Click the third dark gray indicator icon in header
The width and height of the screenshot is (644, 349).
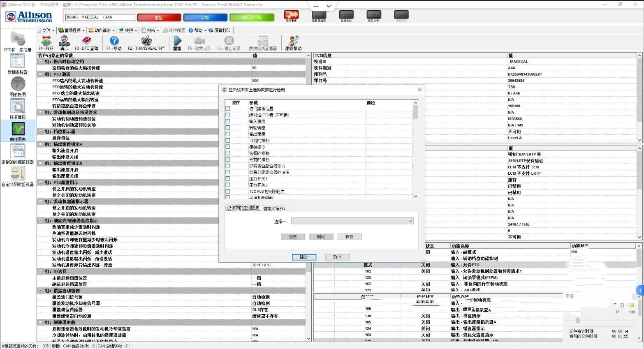click(x=374, y=15)
